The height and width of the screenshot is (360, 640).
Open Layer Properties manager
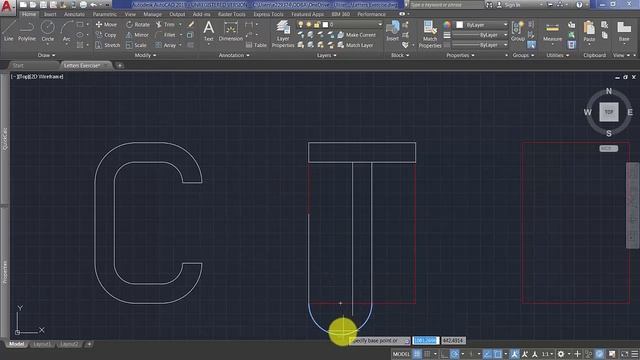283,34
